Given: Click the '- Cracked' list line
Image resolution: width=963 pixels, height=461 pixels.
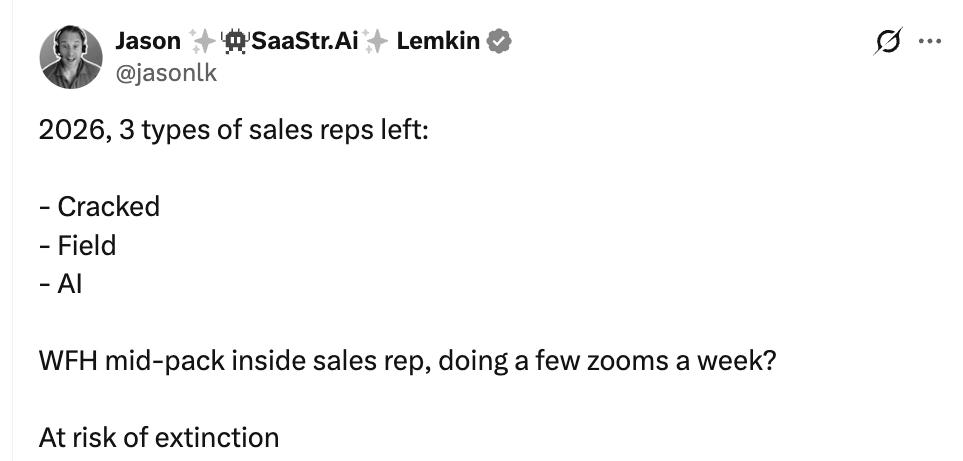Looking at the screenshot, I should (x=99, y=207).
